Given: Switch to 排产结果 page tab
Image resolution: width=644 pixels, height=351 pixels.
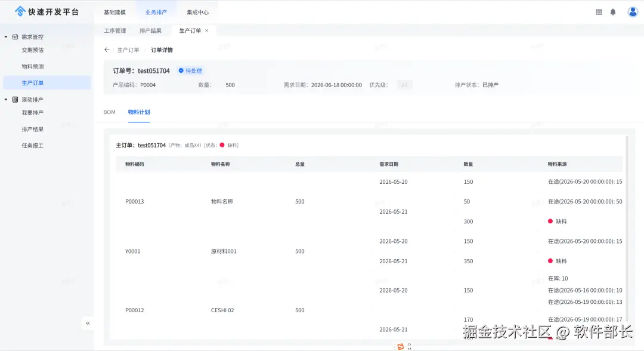Looking at the screenshot, I should point(150,30).
